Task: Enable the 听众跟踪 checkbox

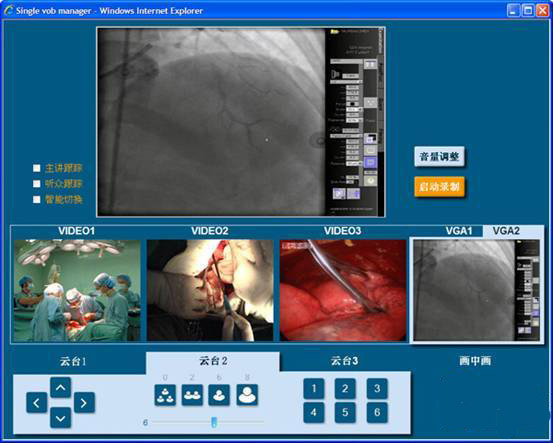Action: (x=37, y=184)
